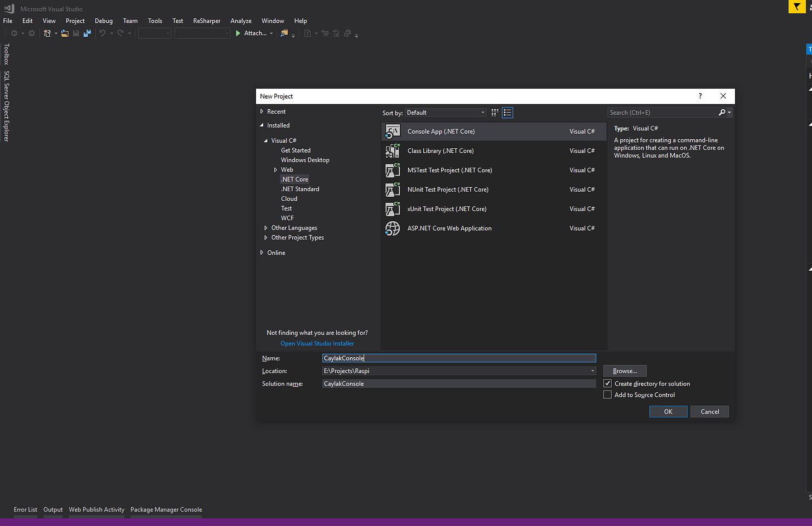Click the MSTest Test Project icon
This screenshot has width=812, height=526.
393,171
